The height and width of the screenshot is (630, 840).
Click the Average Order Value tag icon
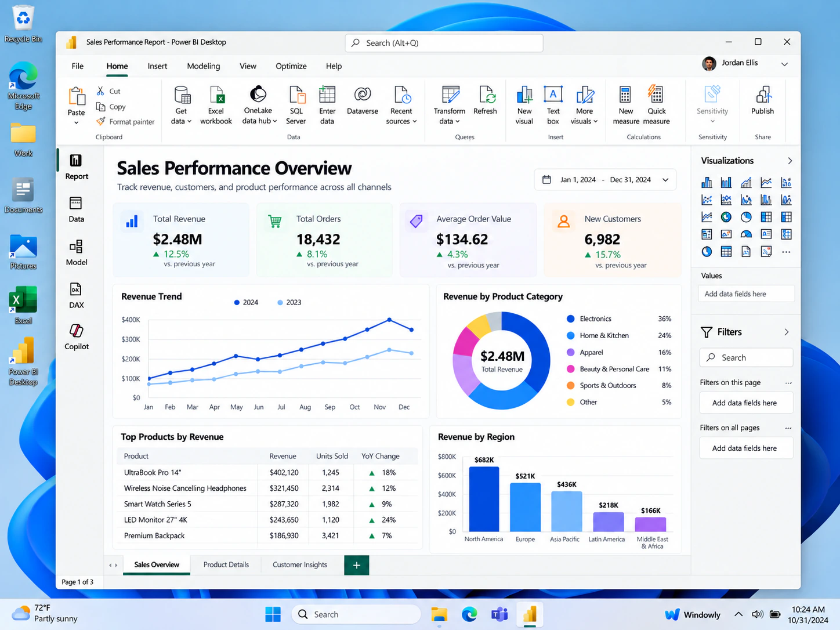pos(416,221)
